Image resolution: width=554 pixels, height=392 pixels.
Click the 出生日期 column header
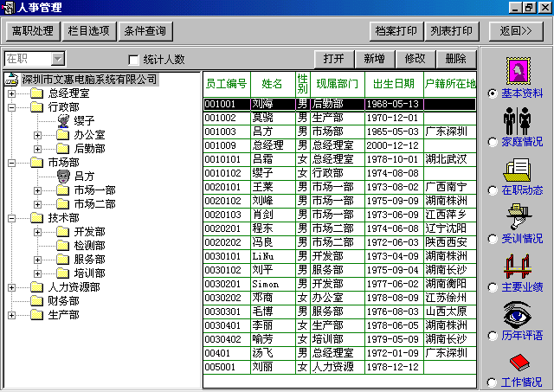tap(394, 84)
